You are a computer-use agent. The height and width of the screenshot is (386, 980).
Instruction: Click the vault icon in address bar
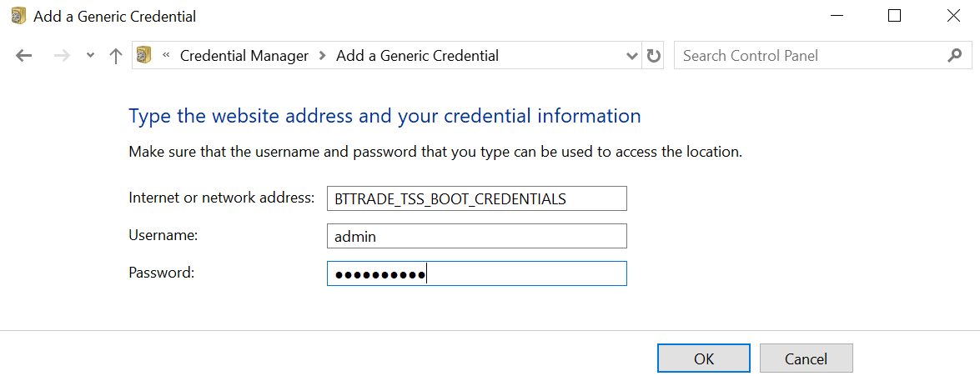point(144,55)
